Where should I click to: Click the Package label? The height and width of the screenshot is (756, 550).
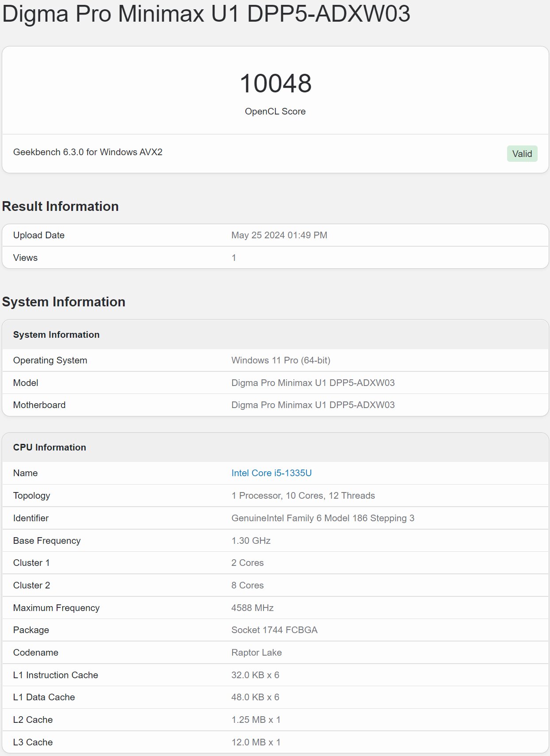pyautogui.click(x=31, y=630)
